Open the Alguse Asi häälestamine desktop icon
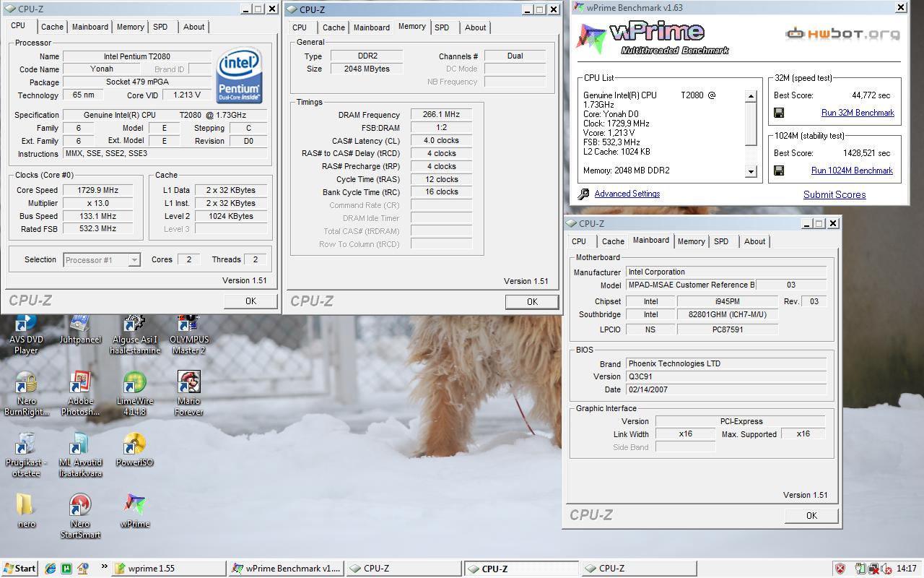 coord(134,335)
